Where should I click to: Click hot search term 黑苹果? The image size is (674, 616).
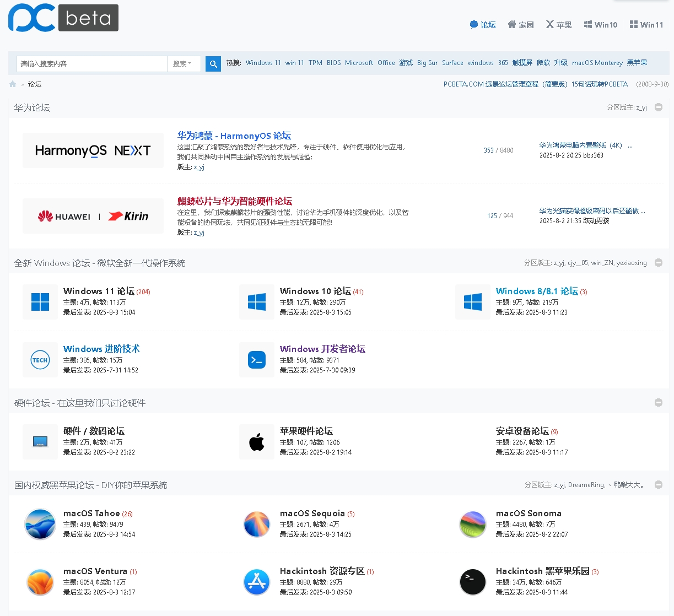637,63
